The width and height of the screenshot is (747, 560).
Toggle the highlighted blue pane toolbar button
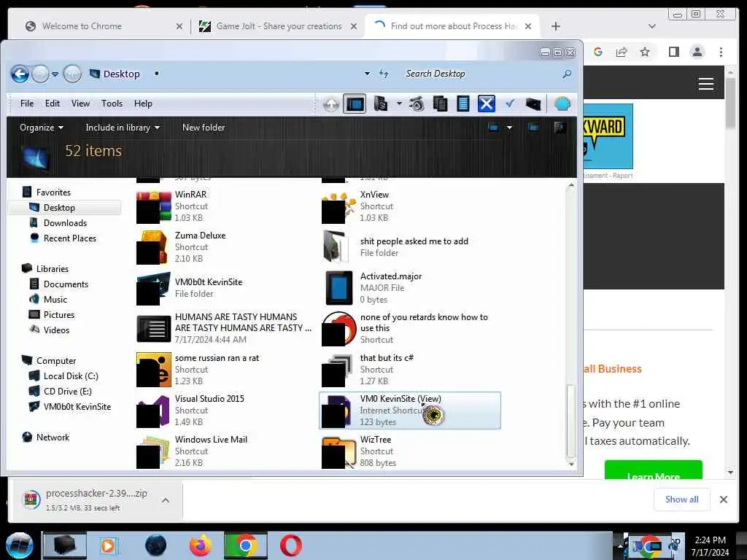355,104
